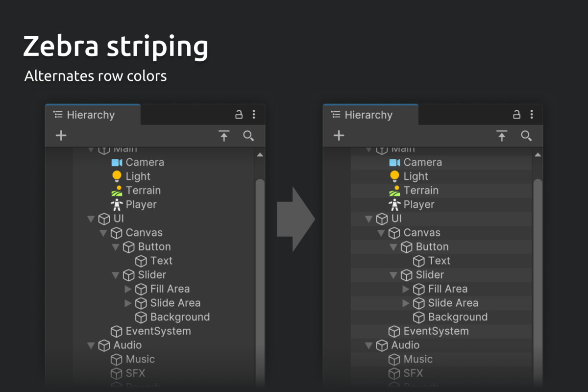Click the plus icon in left Hierarchy panel

pyautogui.click(x=61, y=136)
